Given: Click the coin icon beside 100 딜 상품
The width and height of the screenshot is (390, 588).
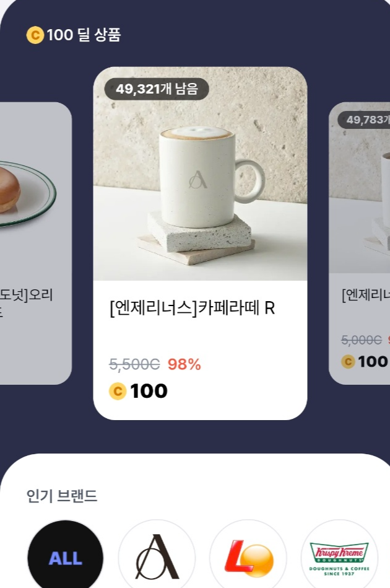Looking at the screenshot, I should tap(35, 36).
